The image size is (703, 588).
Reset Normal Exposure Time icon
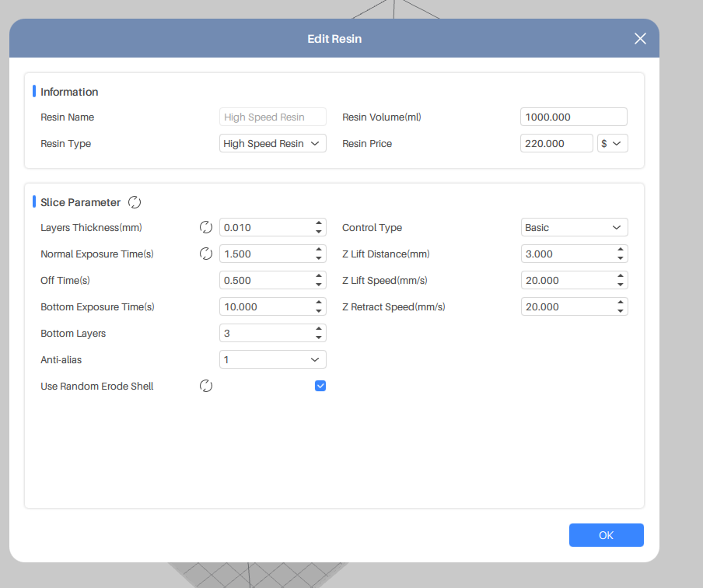(x=206, y=254)
